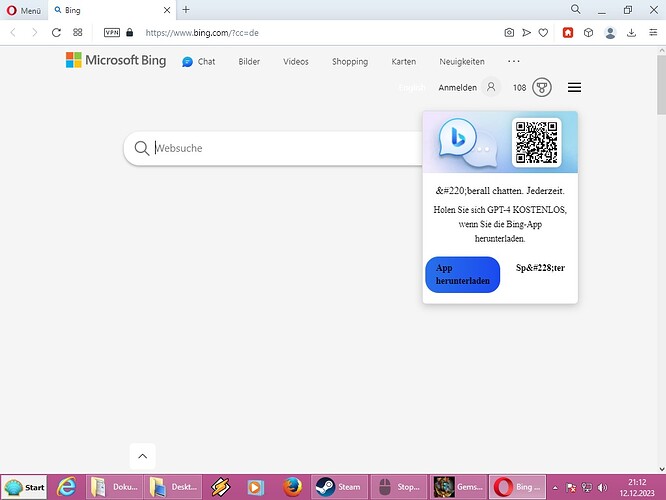Show hidden tray icons arrow
This screenshot has width=666, height=500.
pos(555,488)
